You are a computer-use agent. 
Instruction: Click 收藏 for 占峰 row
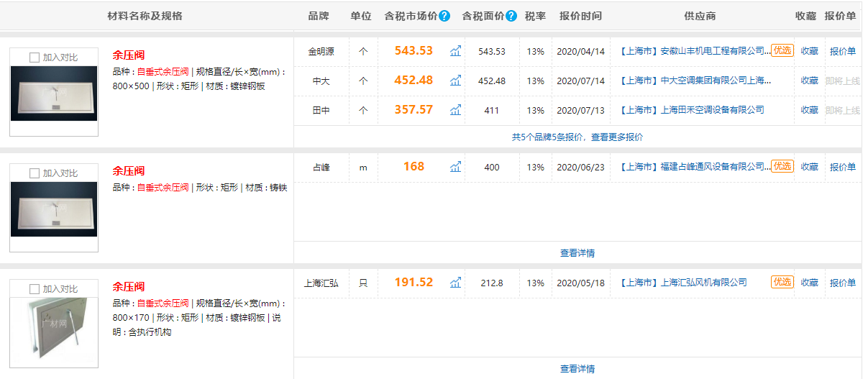tap(810, 167)
